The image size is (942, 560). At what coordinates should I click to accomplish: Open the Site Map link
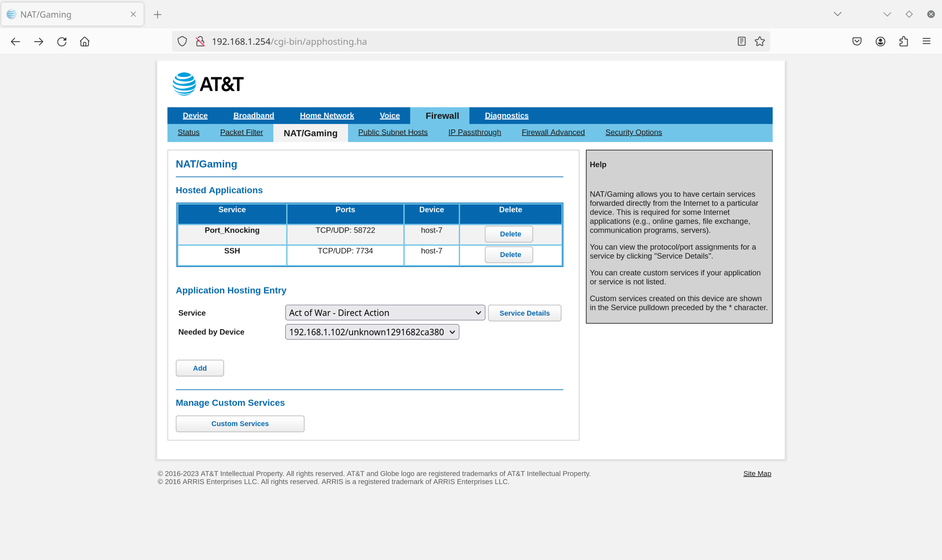[x=757, y=474]
